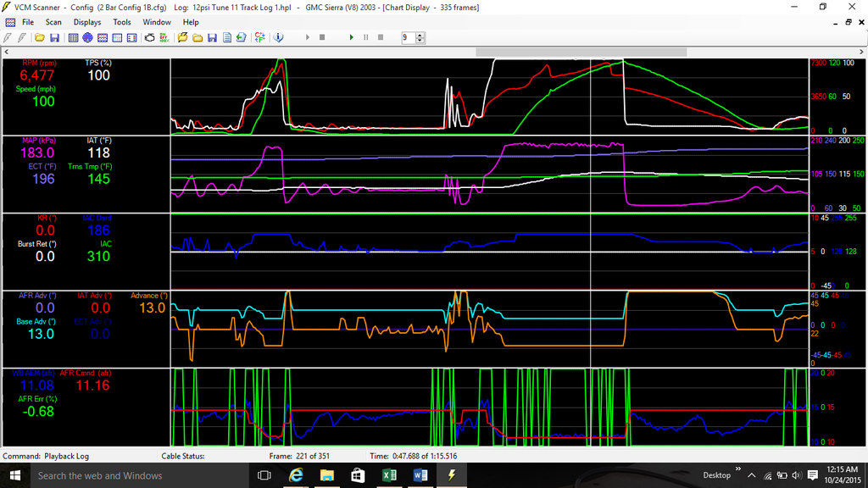The image size is (868, 488).
Task: Open the gauge display with the blue round icon
Action: click(x=87, y=37)
